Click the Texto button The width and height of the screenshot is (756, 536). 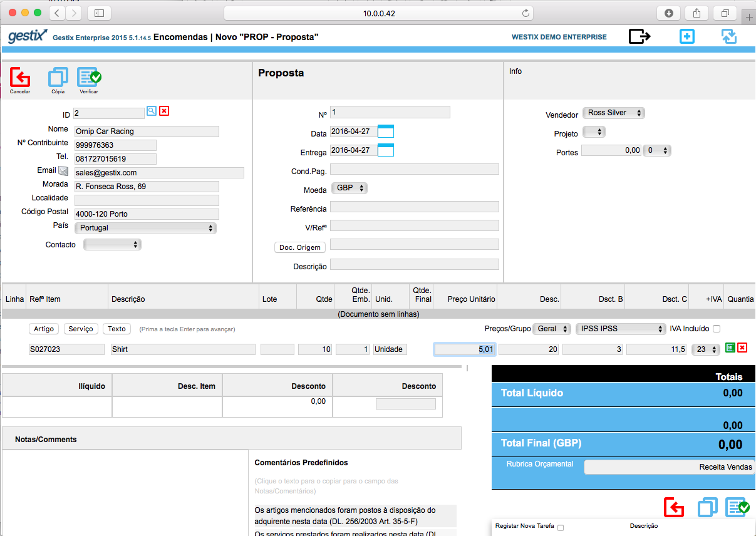pyautogui.click(x=117, y=329)
